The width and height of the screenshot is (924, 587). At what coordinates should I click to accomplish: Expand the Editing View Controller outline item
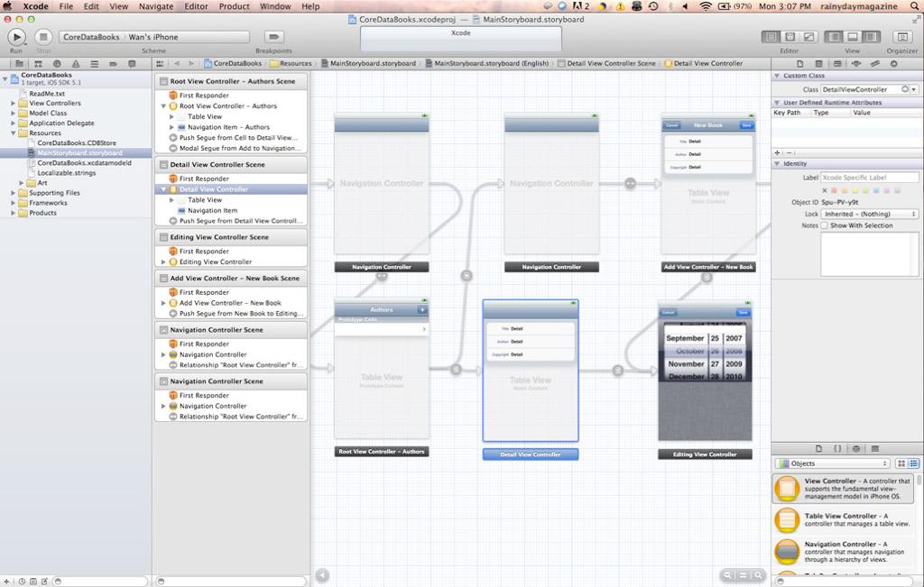click(163, 262)
